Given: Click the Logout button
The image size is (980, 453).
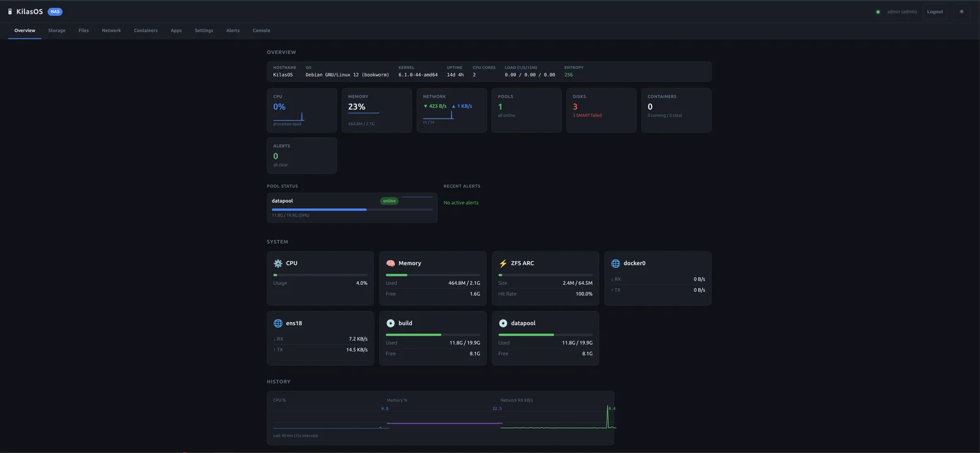Looking at the screenshot, I should [x=935, y=12].
